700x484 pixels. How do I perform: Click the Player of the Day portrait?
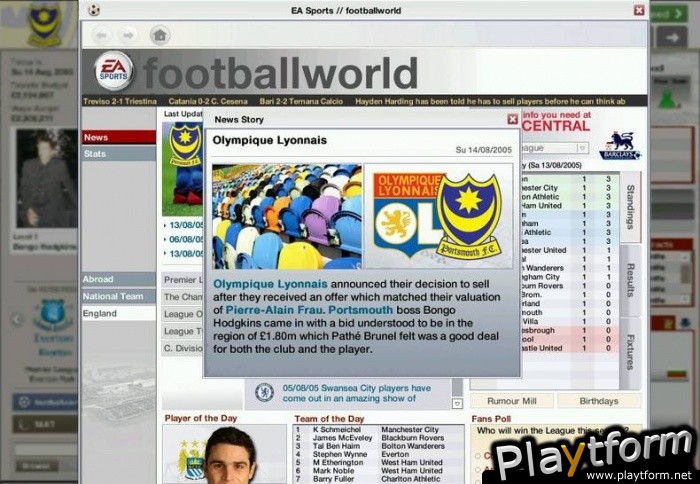coord(230,456)
